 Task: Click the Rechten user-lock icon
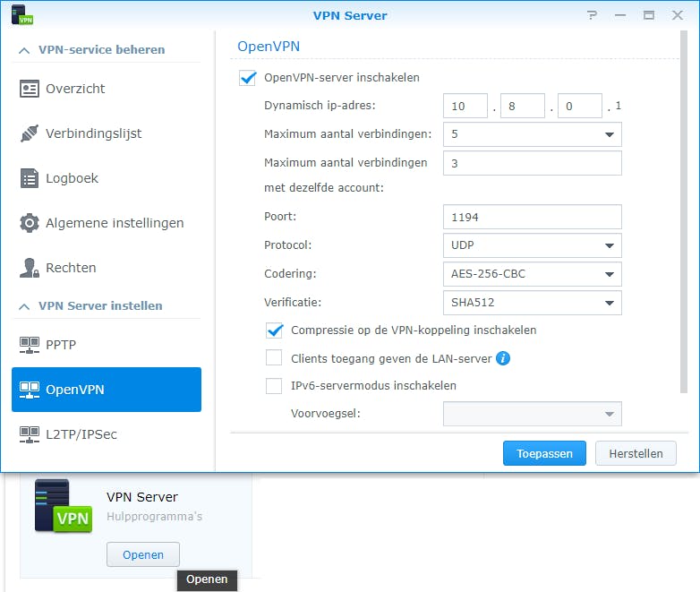click(30, 268)
